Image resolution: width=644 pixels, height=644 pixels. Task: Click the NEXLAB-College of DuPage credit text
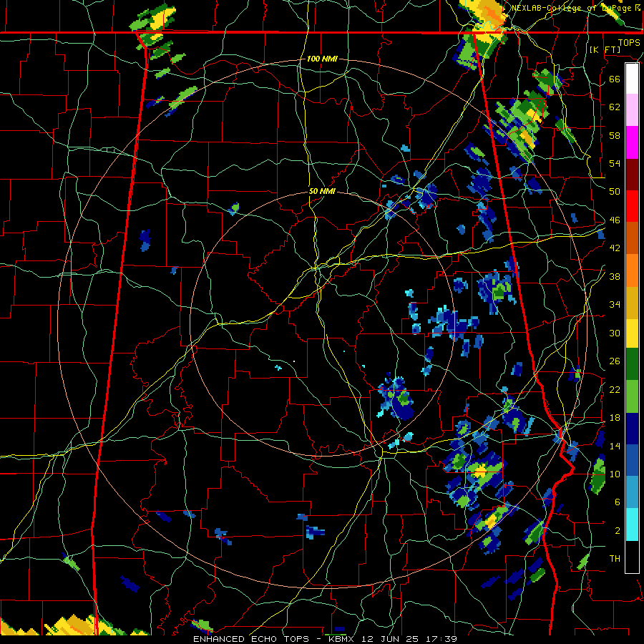[575, 8]
